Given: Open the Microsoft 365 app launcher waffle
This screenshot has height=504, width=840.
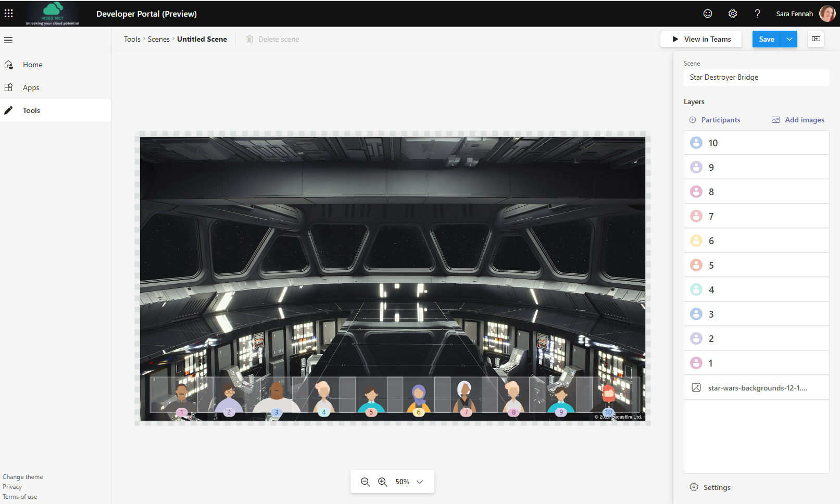Looking at the screenshot, I should (8, 13).
